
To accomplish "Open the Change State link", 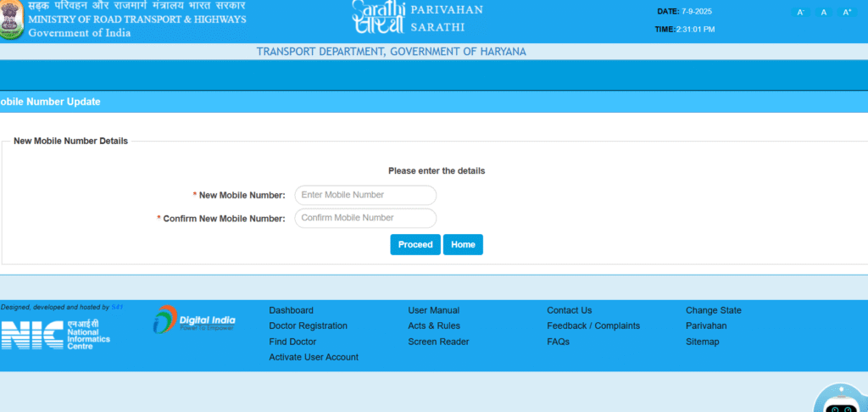I will (714, 310).
